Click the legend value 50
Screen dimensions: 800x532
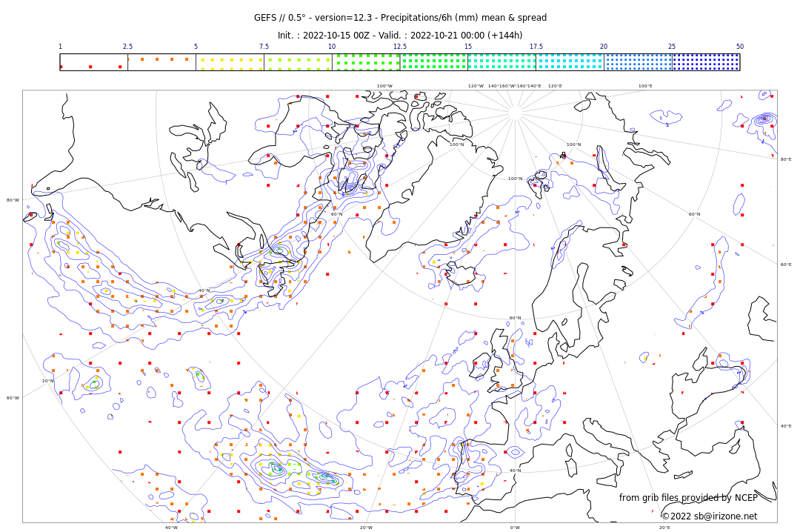740,47
